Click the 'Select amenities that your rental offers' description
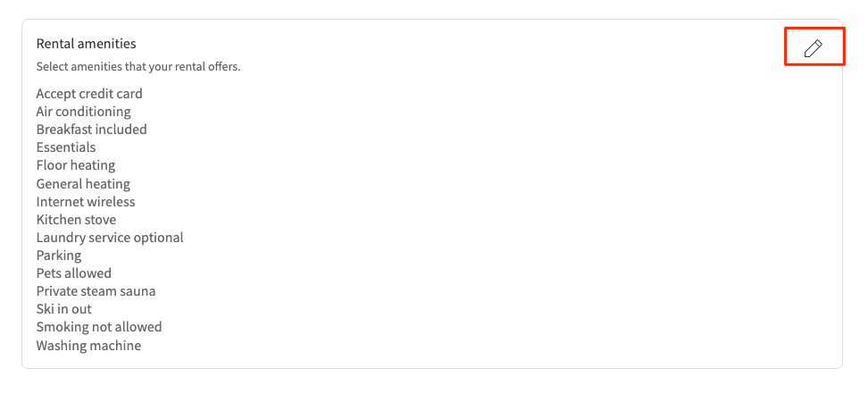 click(138, 66)
